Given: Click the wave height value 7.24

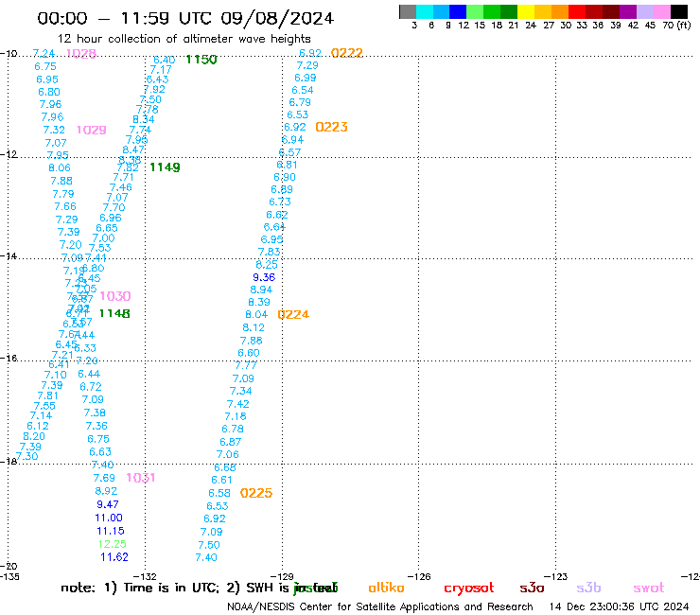Looking at the screenshot, I should click(x=44, y=54).
